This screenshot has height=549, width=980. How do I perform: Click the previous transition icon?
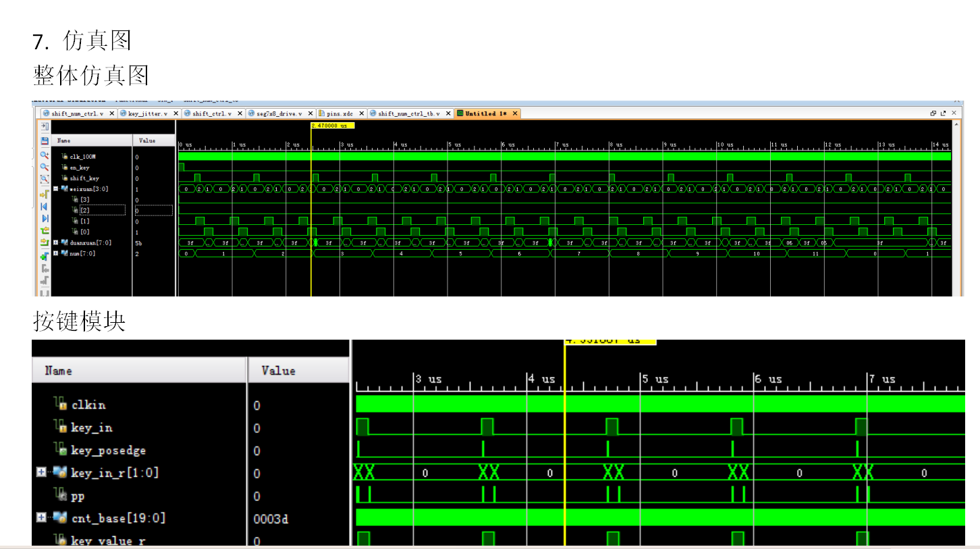tap(45, 230)
